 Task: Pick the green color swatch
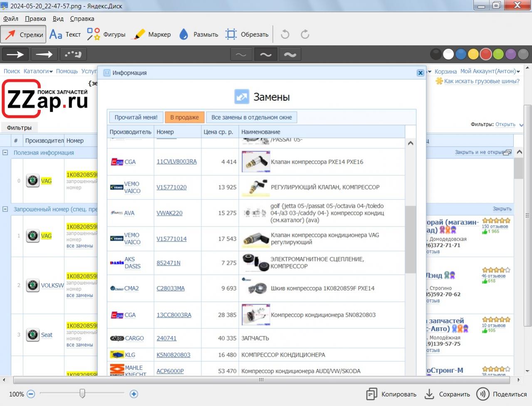pos(498,54)
